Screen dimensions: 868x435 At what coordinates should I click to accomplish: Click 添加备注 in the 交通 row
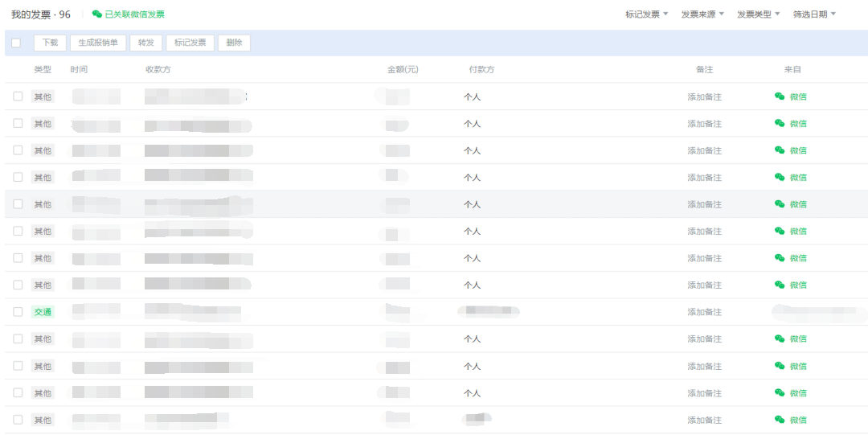pyautogui.click(x=704, y=312)
